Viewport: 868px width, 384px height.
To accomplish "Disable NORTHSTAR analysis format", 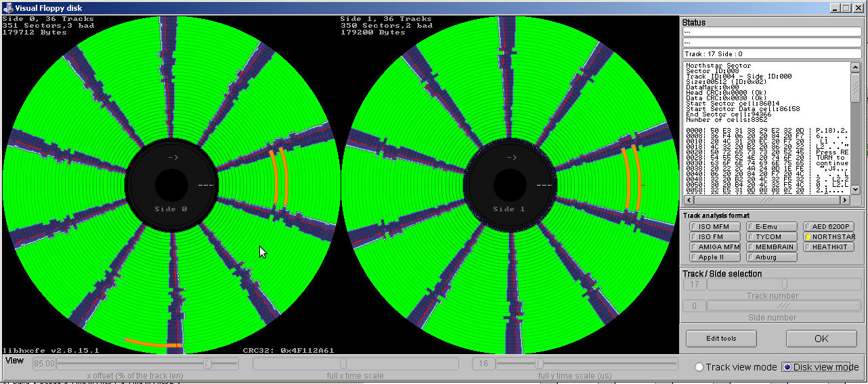I will click(x=829, y=236).
